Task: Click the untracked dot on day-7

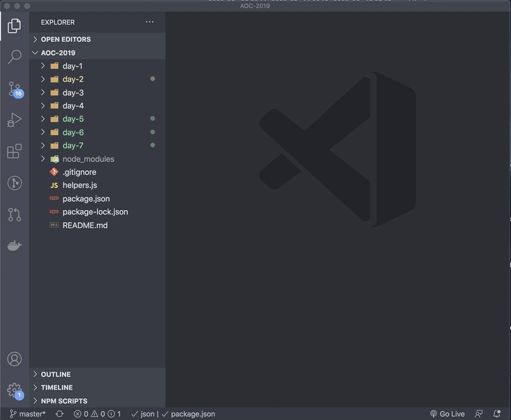Action: pyautogui.click(x=153, y=145)
